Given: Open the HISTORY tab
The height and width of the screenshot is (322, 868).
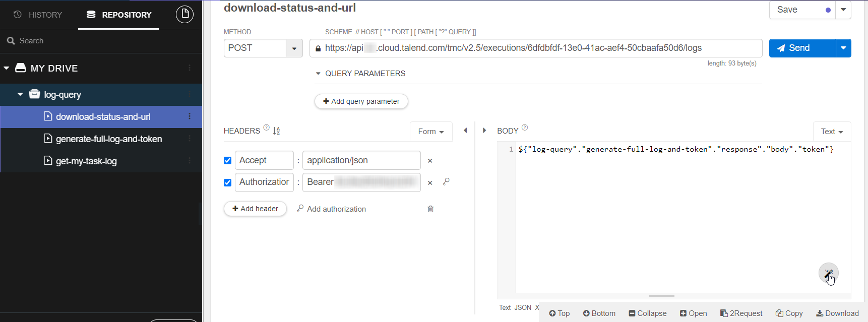Looking at the screenshot, I should pyautogui.click(x=38, y=15).
